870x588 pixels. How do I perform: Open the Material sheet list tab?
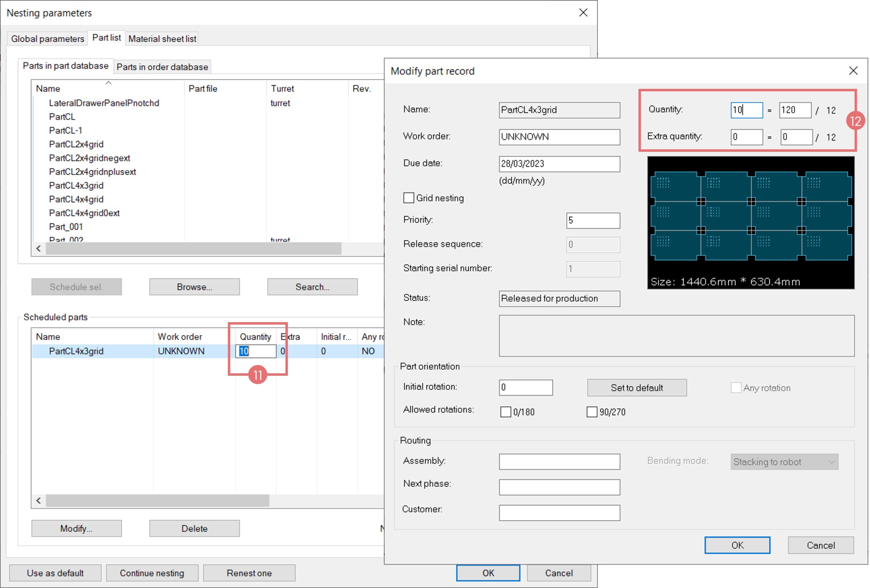162,38
